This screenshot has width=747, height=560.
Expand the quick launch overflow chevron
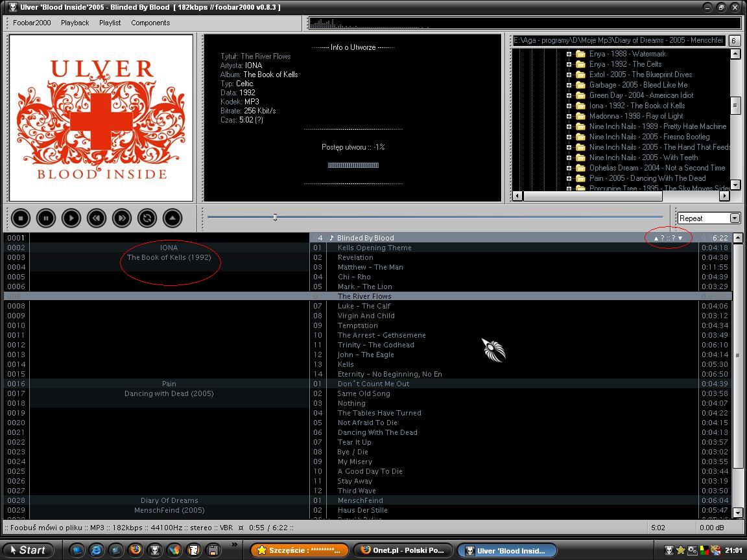(x=234, y=544)
